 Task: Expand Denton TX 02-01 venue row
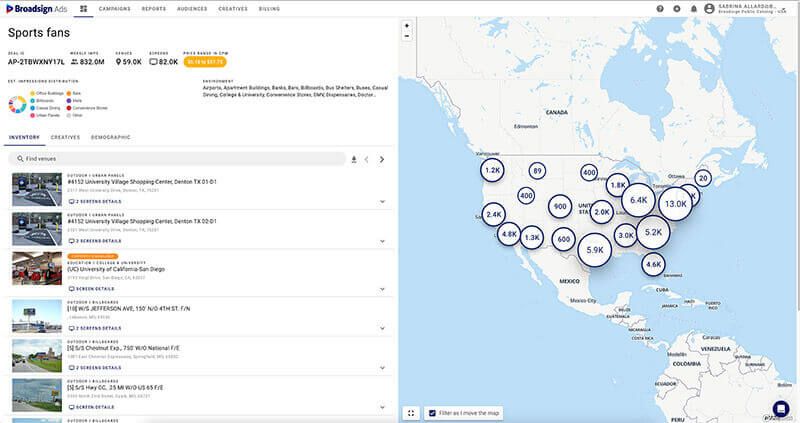[382, 241]
